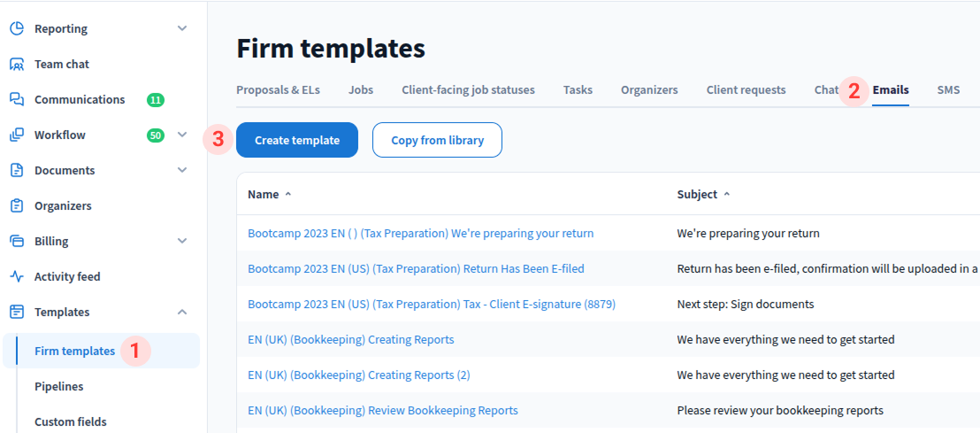The width and height of the screenshot is (980, 433).
Task: Open the Client requests tab
Action: (746, 89)
